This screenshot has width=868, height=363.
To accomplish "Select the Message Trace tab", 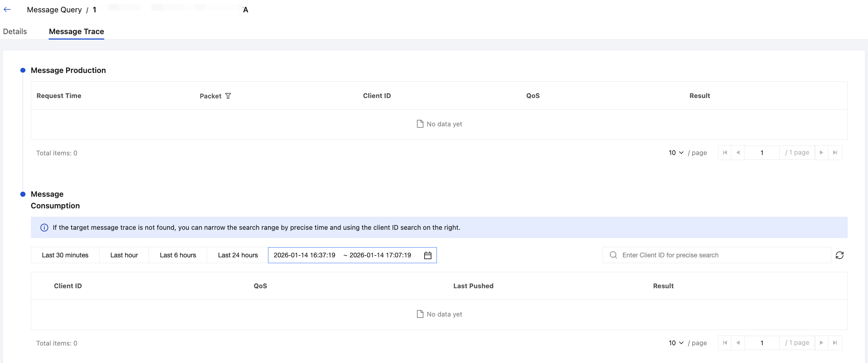I will point(76,32).
